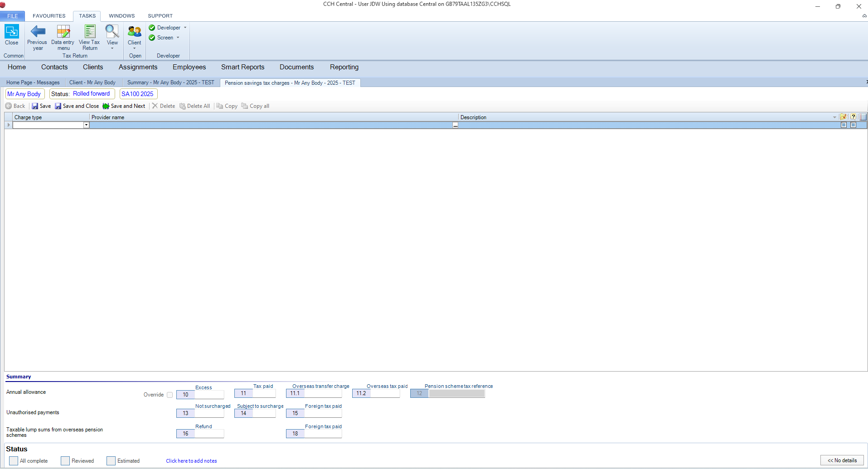Click Save and Next in the toolbar
Image resolution: width=868 pixels, height=469 pixels.
pos(124,106)
